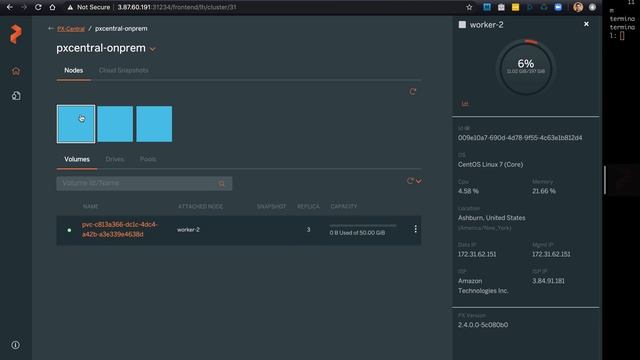Sort by the REPLICA column header
The width and height of the screenshot is (640, 360).
coord(308,207)
